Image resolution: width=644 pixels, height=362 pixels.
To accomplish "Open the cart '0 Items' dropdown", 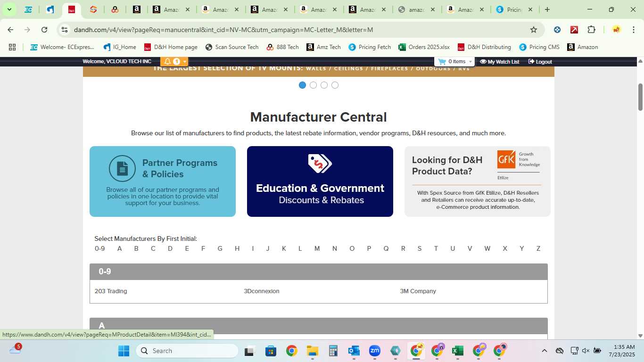I will pos(455,62).
